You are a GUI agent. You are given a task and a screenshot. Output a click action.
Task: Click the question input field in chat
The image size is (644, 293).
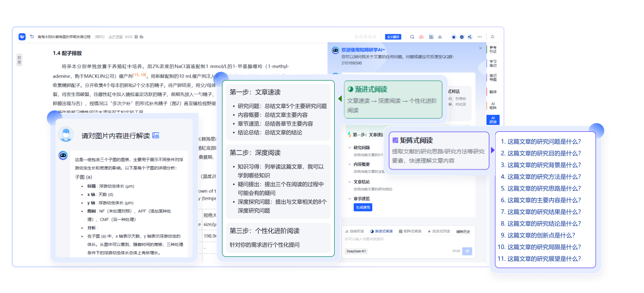pos(400,239)
